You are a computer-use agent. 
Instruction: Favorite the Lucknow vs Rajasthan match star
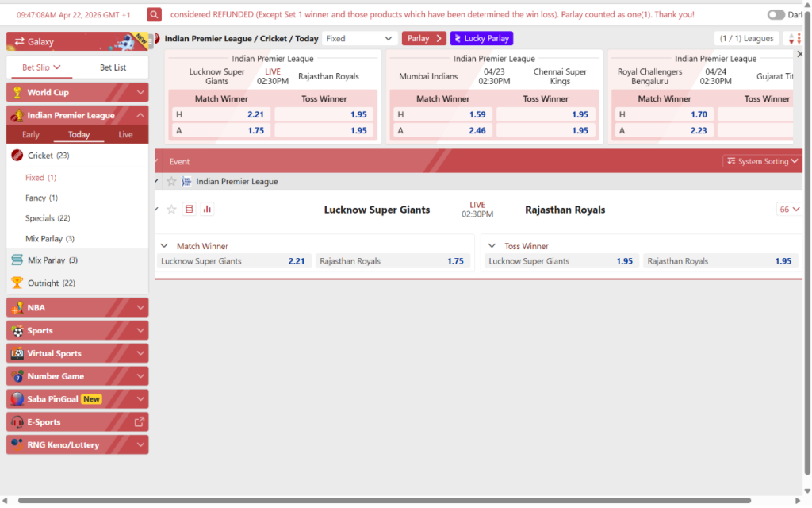tap(171, 210)
